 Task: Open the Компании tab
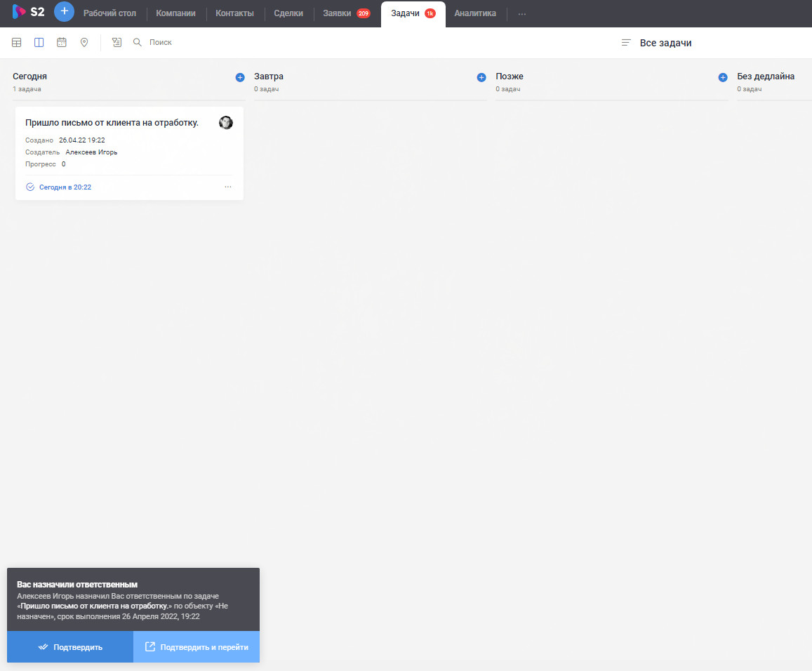click(x=175, y=13)
